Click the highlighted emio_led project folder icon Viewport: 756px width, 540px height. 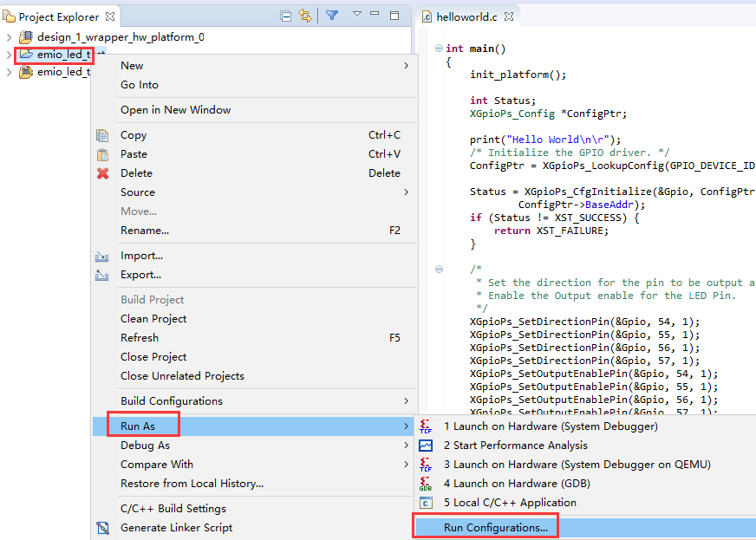click(x=26, y=54)
